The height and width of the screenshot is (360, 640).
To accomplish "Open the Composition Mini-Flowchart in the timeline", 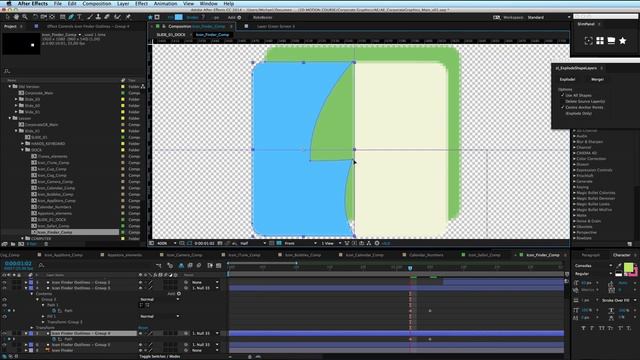I will [x=159, y=266].
